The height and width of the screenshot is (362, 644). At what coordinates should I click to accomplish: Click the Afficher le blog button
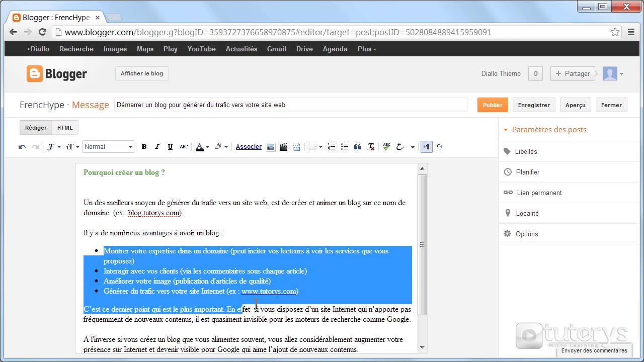coord(142,73)
